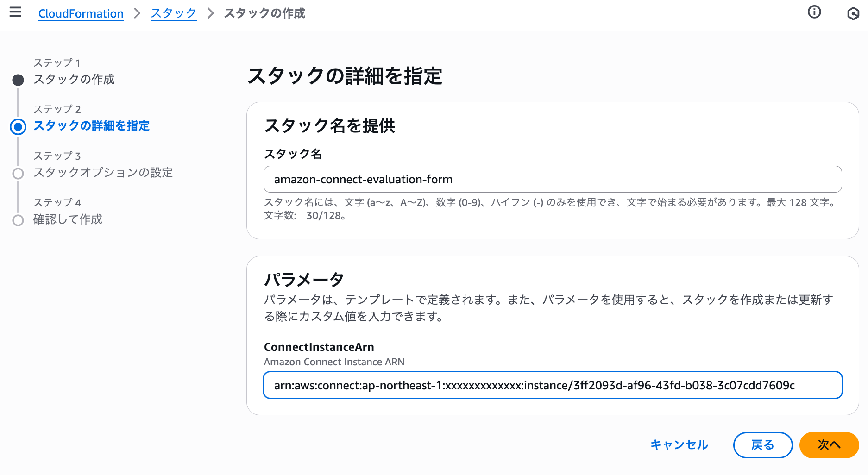Click the step 4 circle indicator
Image resolution: width=868 pixels, height=475 pixels.
pos(18,220)
